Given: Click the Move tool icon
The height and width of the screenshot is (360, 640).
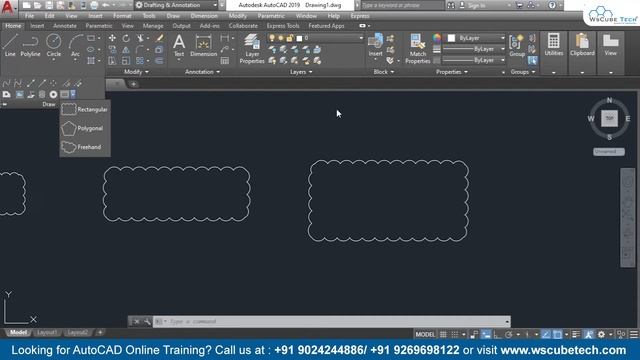Looking at the screenshot, I should 112,38.
